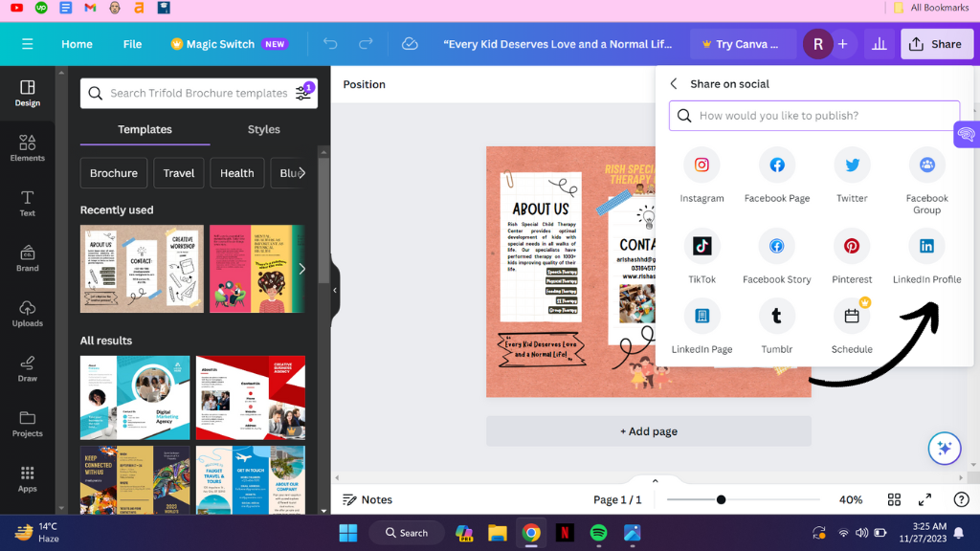Image resolution: width=980 pixels, height=551 pixels.
Task: Switch to the Templates tab
Action: [x=145, y=129]
